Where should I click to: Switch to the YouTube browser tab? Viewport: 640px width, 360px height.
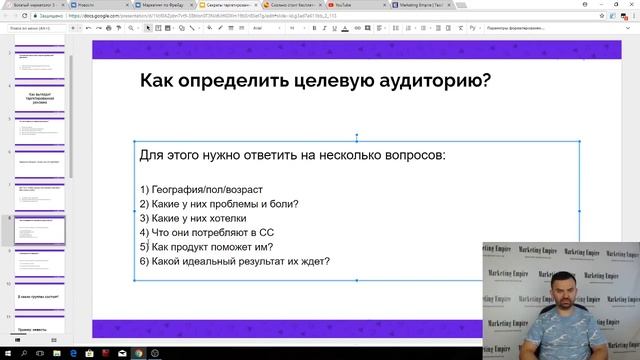[x=356, y=5]
